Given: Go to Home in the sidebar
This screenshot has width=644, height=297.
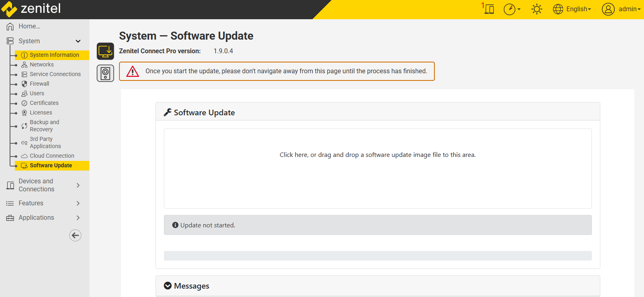Looking at the screenshot, I should 29,26.
